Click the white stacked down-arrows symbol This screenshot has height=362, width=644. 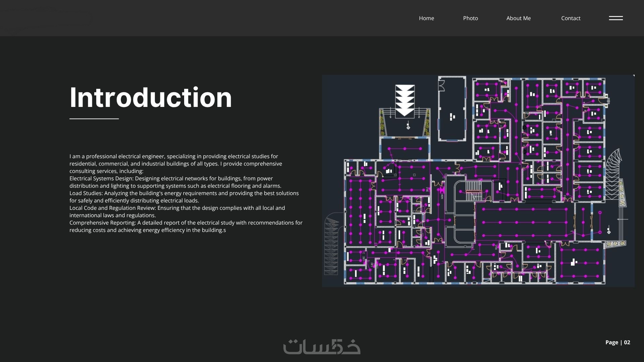pos(405,100)
